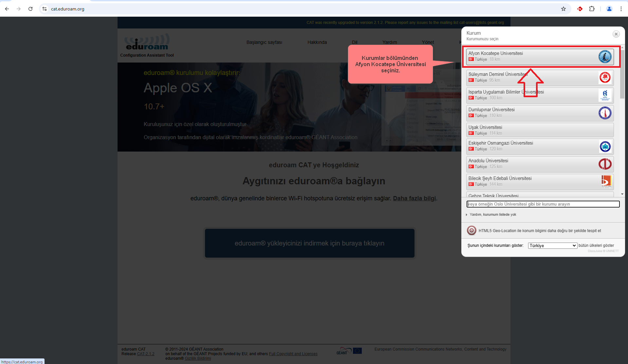Bookmark this page with the star icon
This screenshot has width=628, height=364.
pyautogui.click(x=563, y=9)
